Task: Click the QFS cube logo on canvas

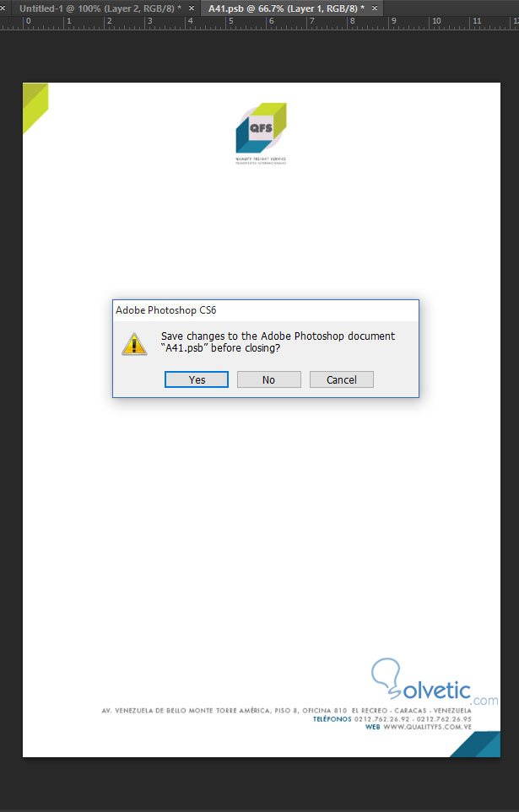Action: (x=262, y=128)
